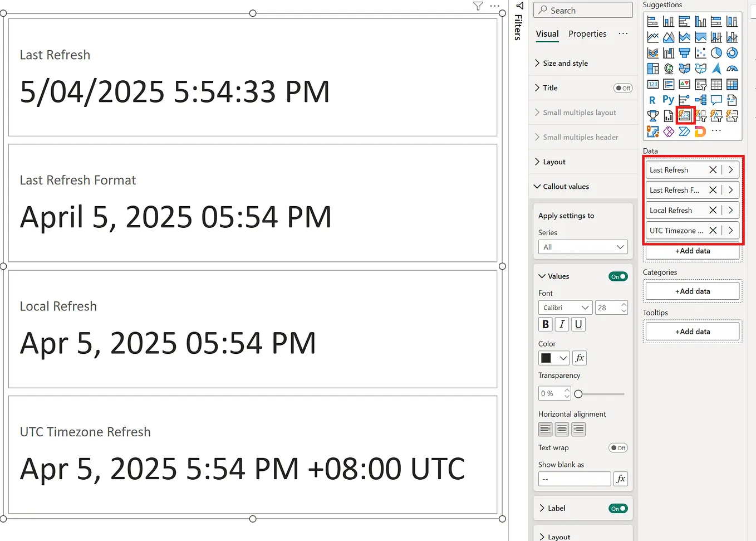Click the highlighted new card visual icon
The height and width of the screenshot is (541, 756).
coord(685,116)
